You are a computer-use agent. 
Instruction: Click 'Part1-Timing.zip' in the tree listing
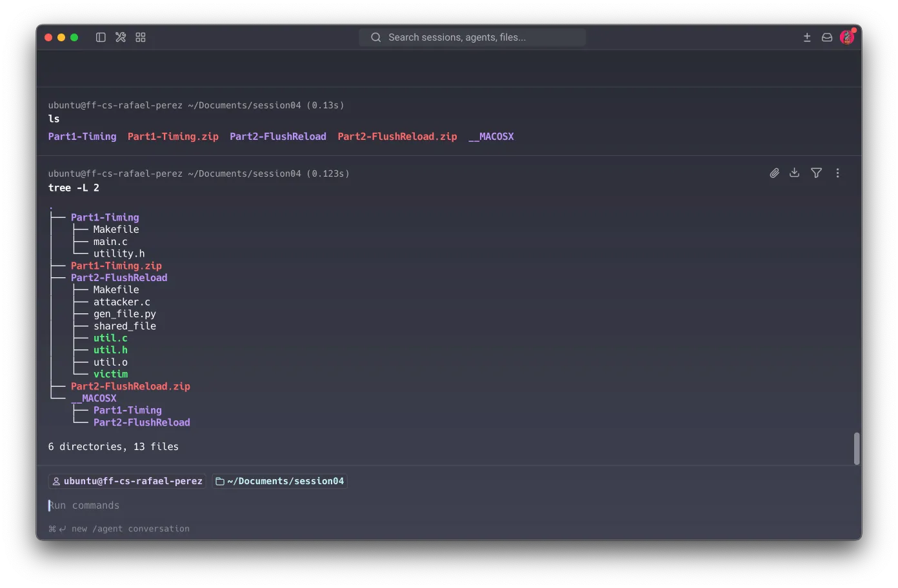116,266
